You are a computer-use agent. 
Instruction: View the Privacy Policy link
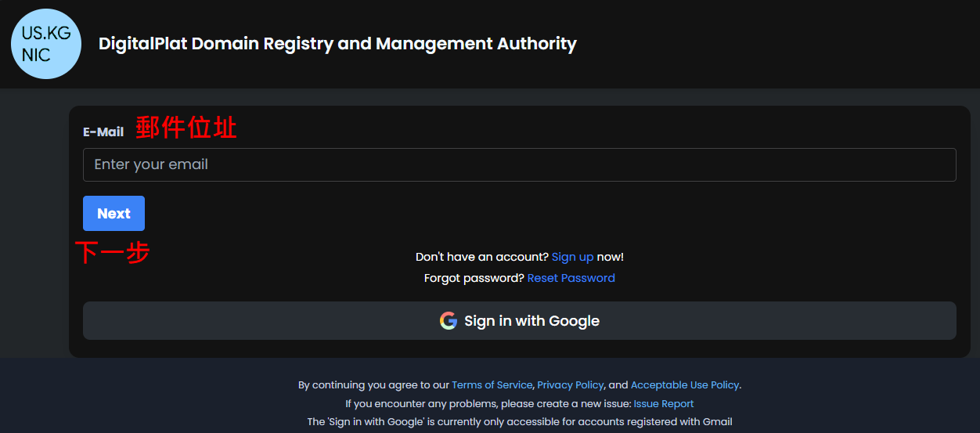570,384
